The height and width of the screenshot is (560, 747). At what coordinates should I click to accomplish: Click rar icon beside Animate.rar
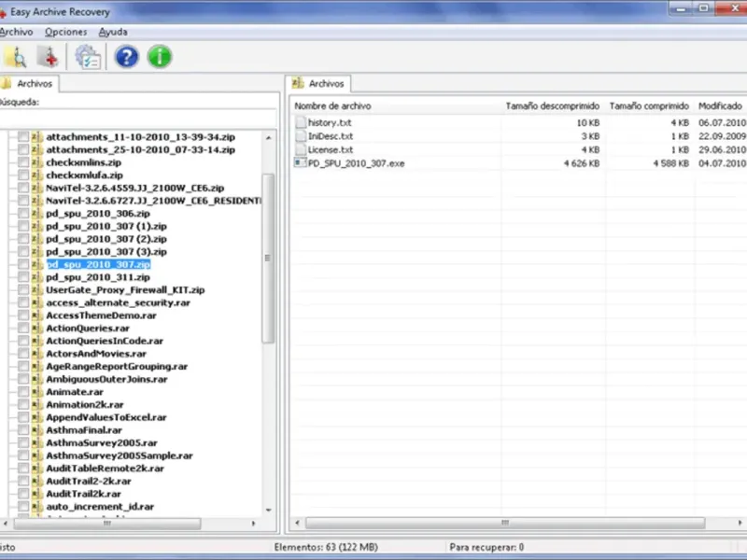tap(37, 392)
